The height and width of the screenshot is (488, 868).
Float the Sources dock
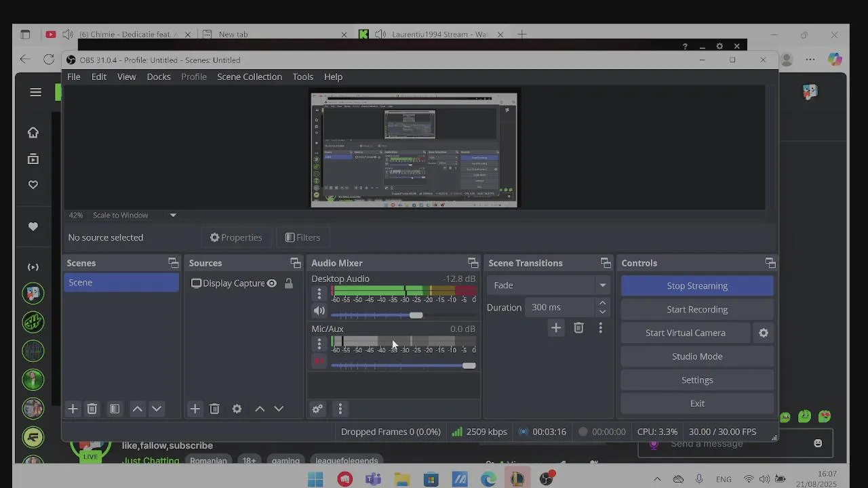(x=296, y=263)
